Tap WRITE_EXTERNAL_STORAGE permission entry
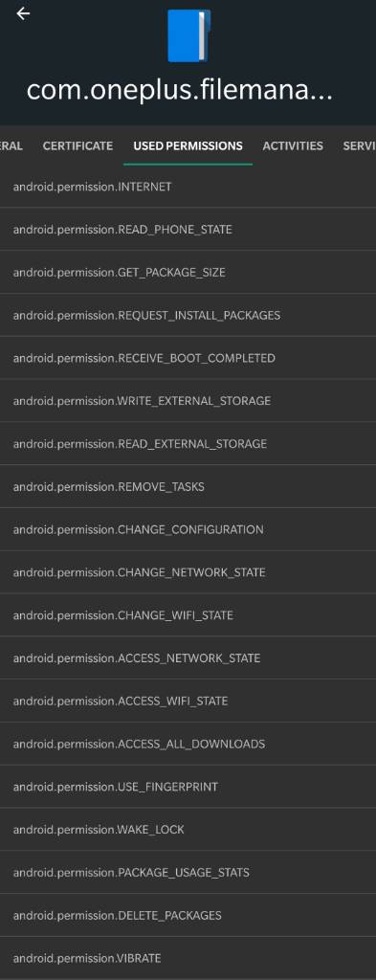This screenshot has width=376, height=980. pos(188,401)
